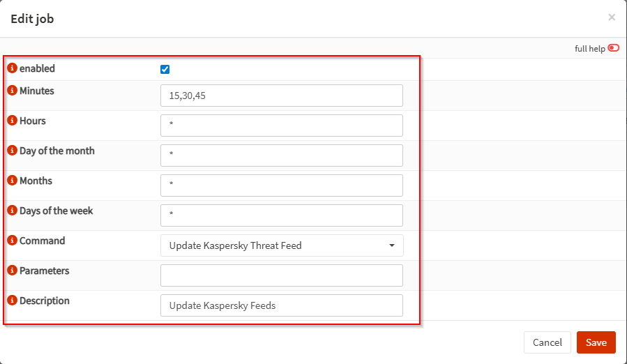
Task: Click the info icon next to Description
Action: pyautogui.click(x=12, y=301)
